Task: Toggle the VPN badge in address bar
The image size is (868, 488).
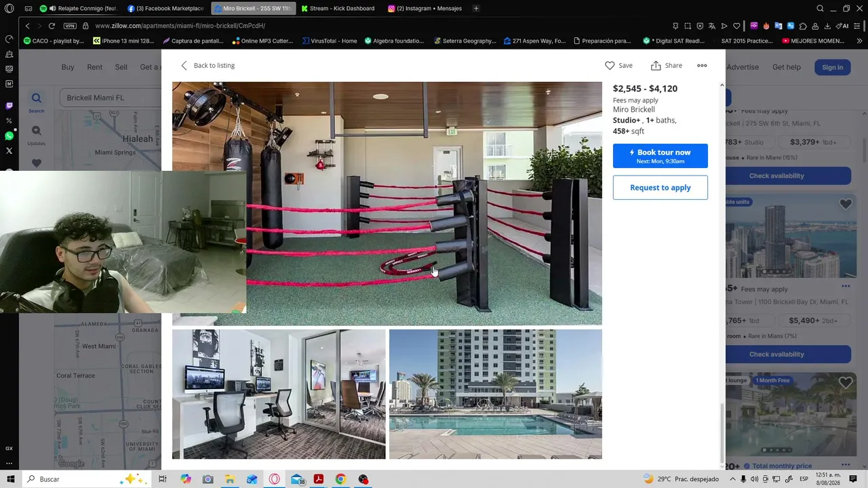Action: (70, 26)
